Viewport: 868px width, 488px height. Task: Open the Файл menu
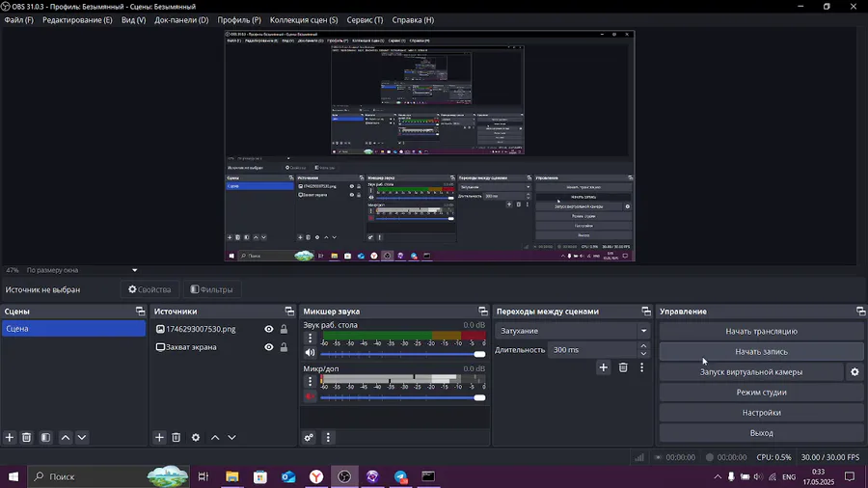point(19,20)
